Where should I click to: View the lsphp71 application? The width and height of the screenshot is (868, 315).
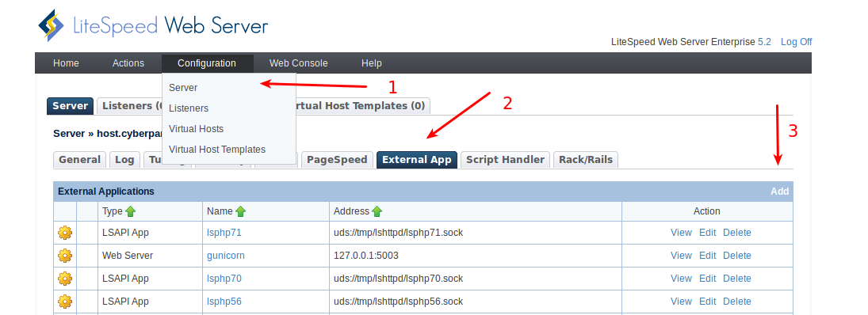(681, 233)
